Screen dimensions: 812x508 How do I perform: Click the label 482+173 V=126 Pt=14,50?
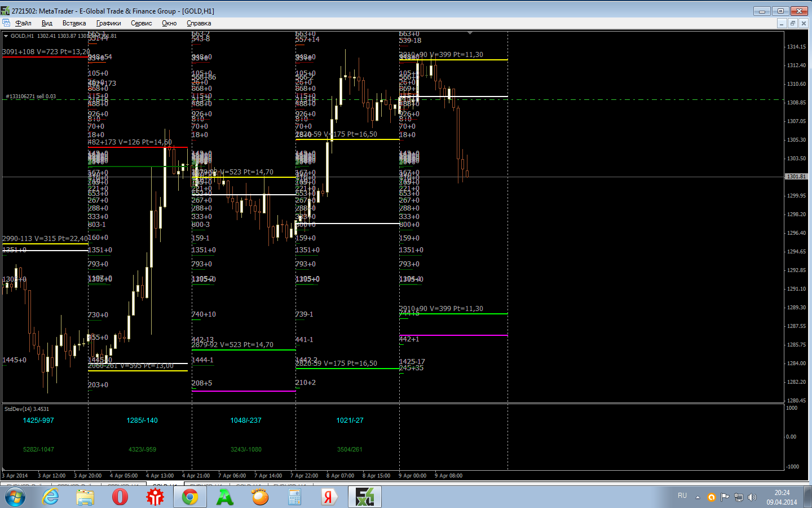[x=130, y=142]
